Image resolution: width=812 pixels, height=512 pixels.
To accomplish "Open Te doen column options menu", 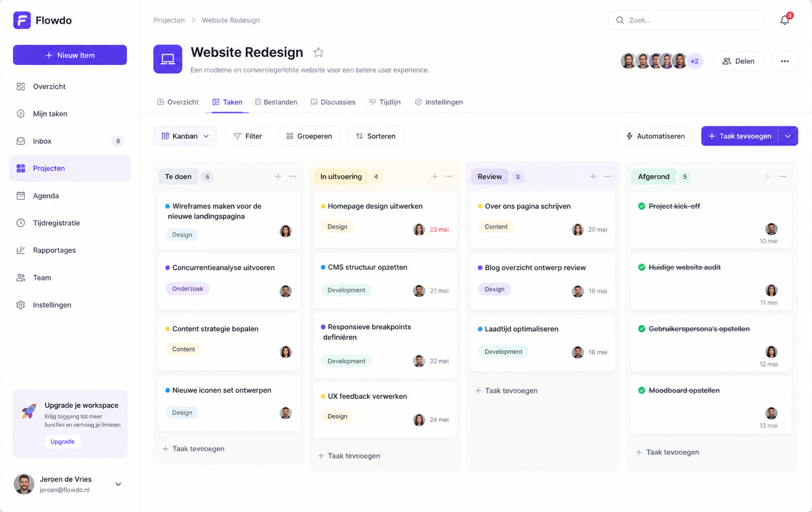I will [292, 176].
